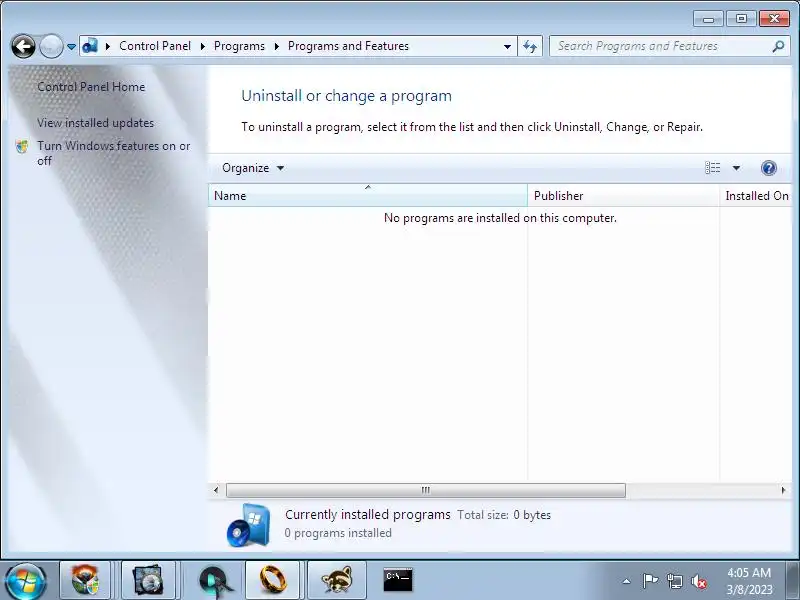The image size is (800, 600).
Task: Open network status tray icon
Action: point(674,581)
